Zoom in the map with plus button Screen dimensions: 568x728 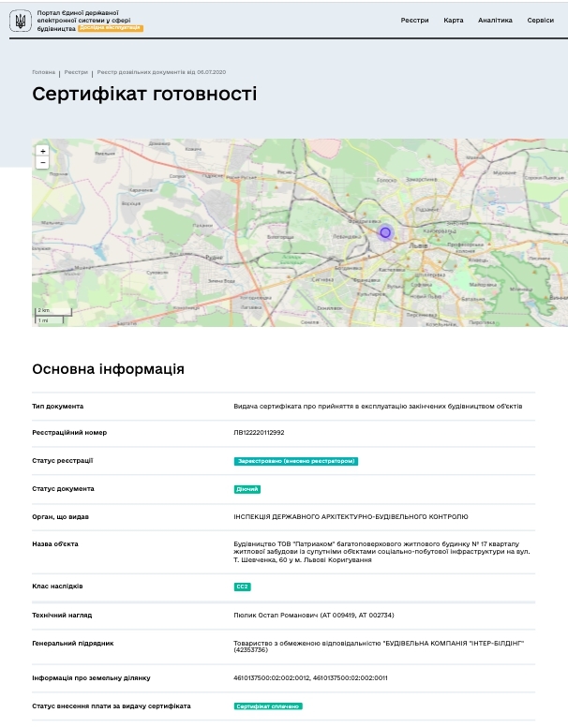click(x=42, y=151)
